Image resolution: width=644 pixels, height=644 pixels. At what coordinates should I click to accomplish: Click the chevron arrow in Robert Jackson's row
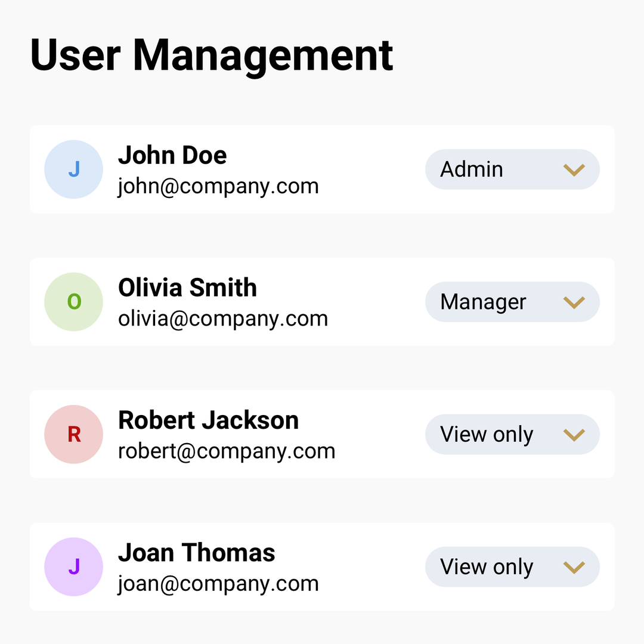(574, 435)
